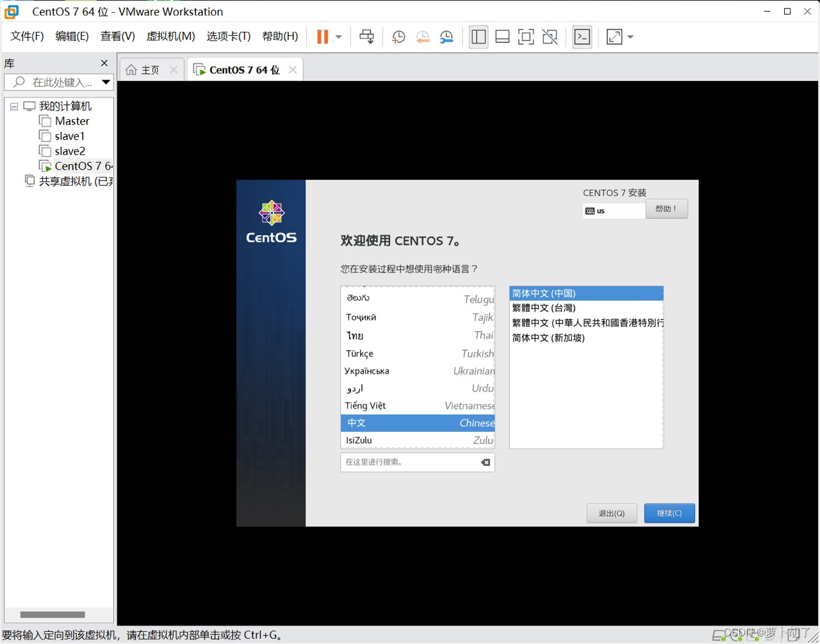Viewport: 820px width, 644px height.
Task: Choose 简体中文 (中国) locale
Action: click(586, 293)
